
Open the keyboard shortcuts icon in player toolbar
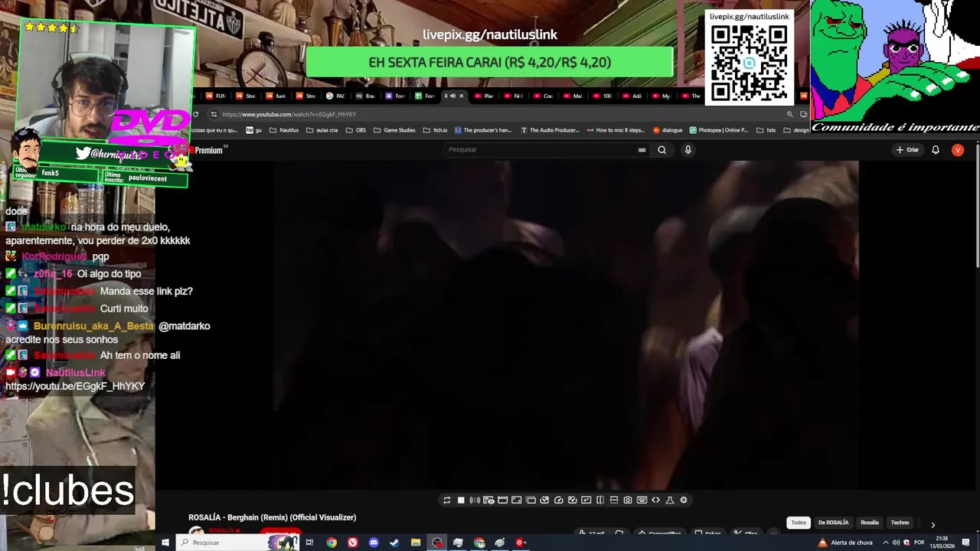point(642,500)
